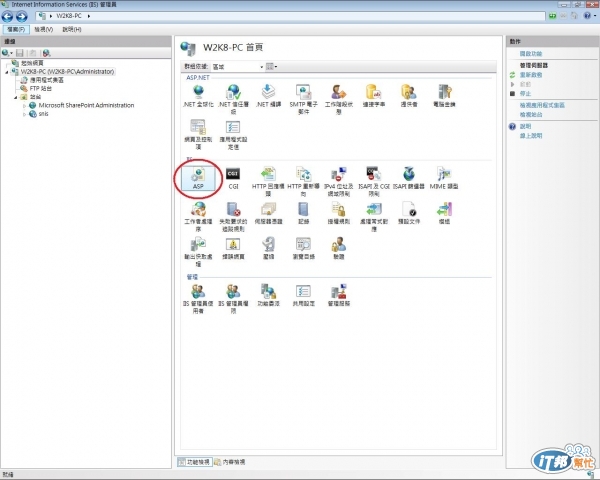Image resolution: width=600 pixels, height=480 pixels.
Task: Open the 檔案(F) File menu
Action: [x=16, y=29]
